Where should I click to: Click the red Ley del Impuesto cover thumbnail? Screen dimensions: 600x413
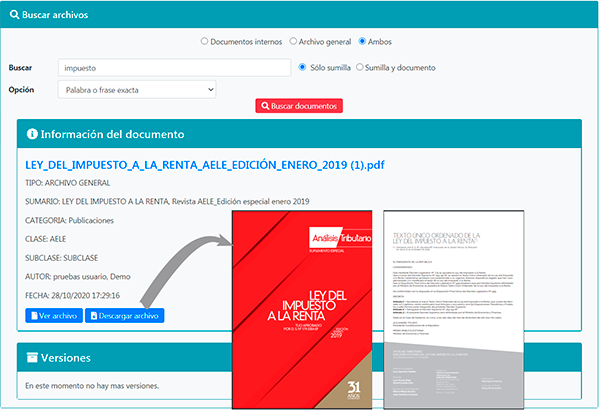(302, 309)
